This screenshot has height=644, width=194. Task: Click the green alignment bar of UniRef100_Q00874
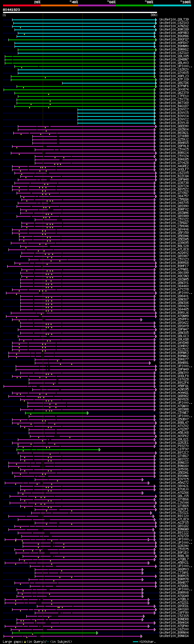(80, 90)
